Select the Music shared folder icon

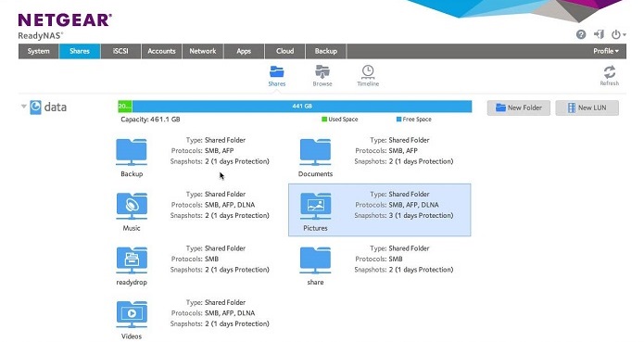pos(132,207)
